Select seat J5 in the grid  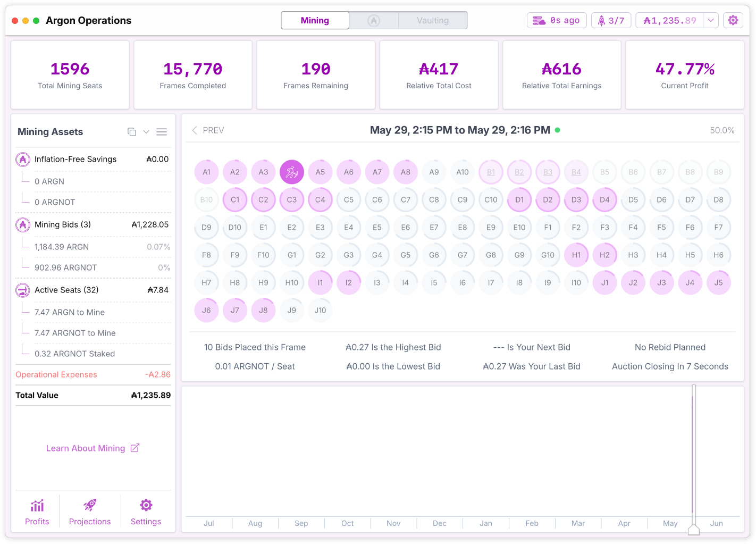[x=718, y=282]
